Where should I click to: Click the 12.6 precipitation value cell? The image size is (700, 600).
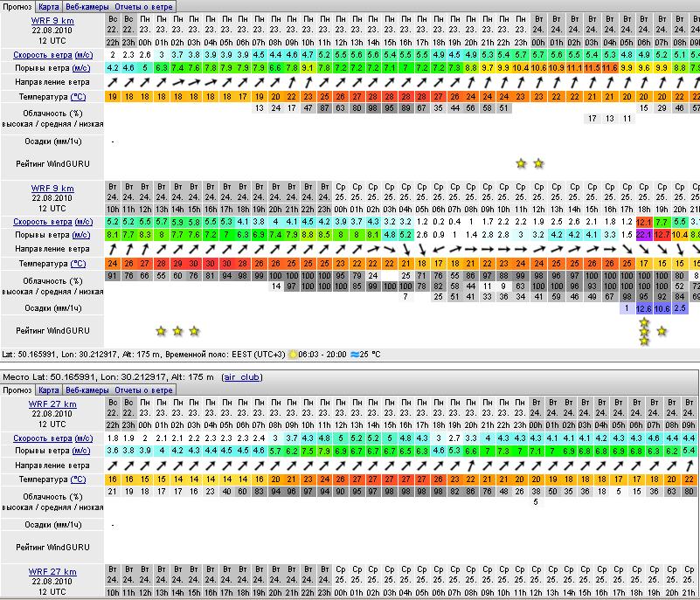pos(644,308)
